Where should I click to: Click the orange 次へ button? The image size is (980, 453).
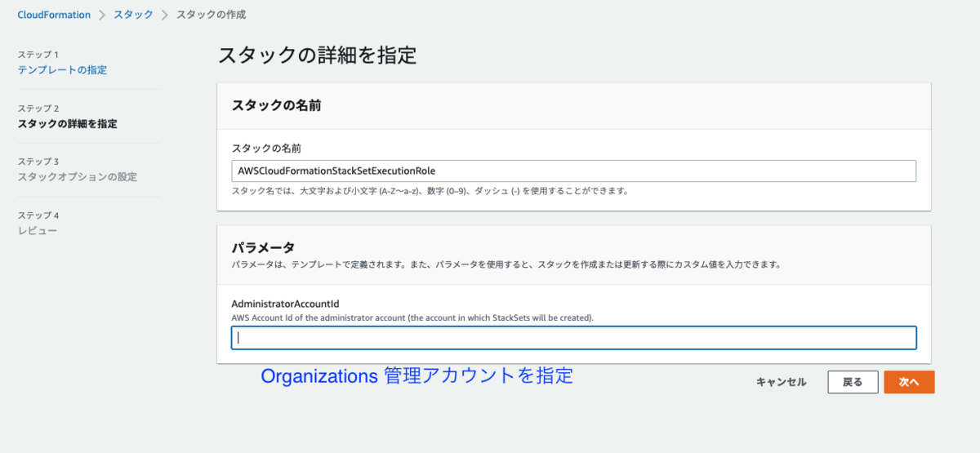(909, 382)
